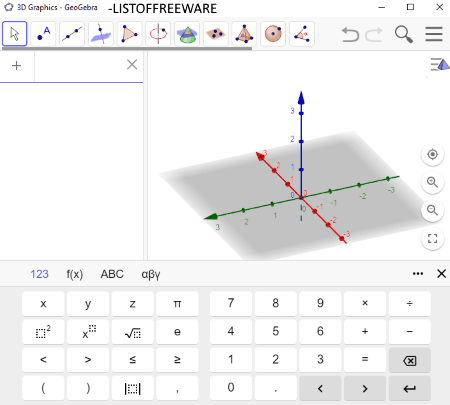The image size is (450, 405).
Task: Select the Pyramid tool
Action: point(244,34)
